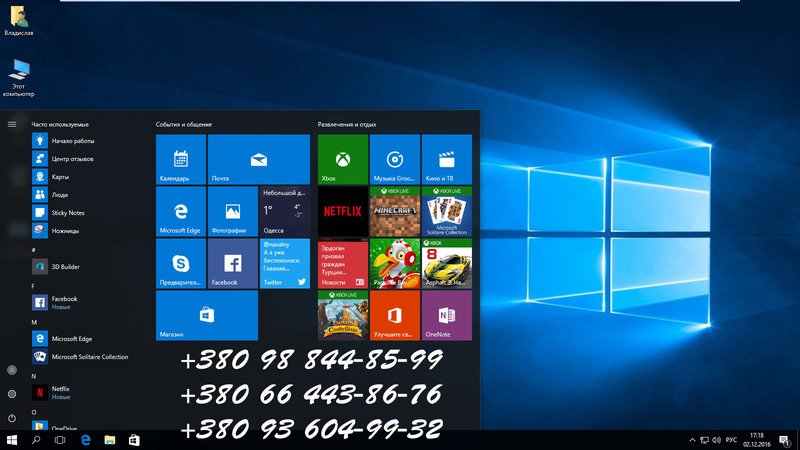The height and width of the screenshot is (450, 800).
Task: Open the Магазин store tile
Action: click(207, 315)
